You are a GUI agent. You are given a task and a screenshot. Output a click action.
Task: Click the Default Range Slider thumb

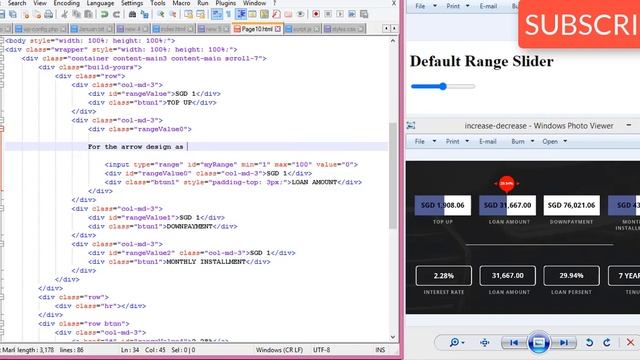(x=443, y=86)
